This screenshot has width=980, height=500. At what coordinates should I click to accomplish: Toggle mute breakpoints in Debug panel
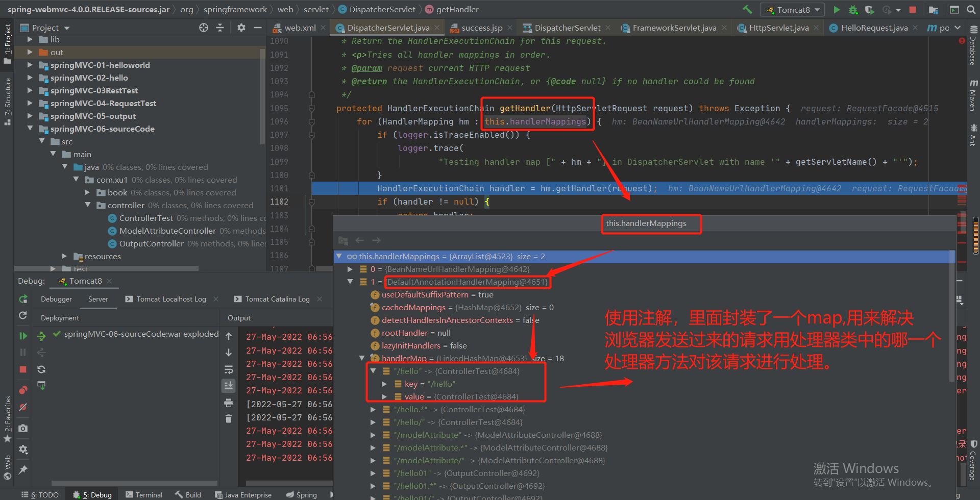click(x=23, y=407)
